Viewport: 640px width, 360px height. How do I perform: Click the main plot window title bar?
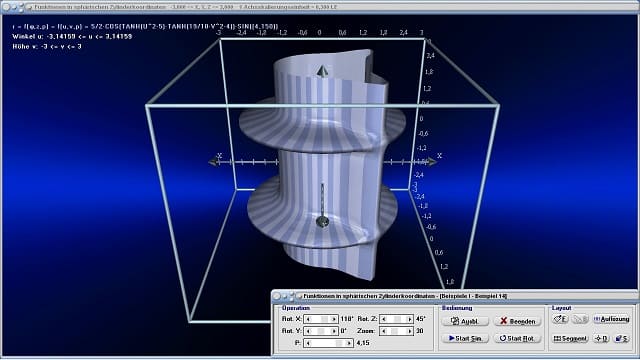[x=320, y=7]
